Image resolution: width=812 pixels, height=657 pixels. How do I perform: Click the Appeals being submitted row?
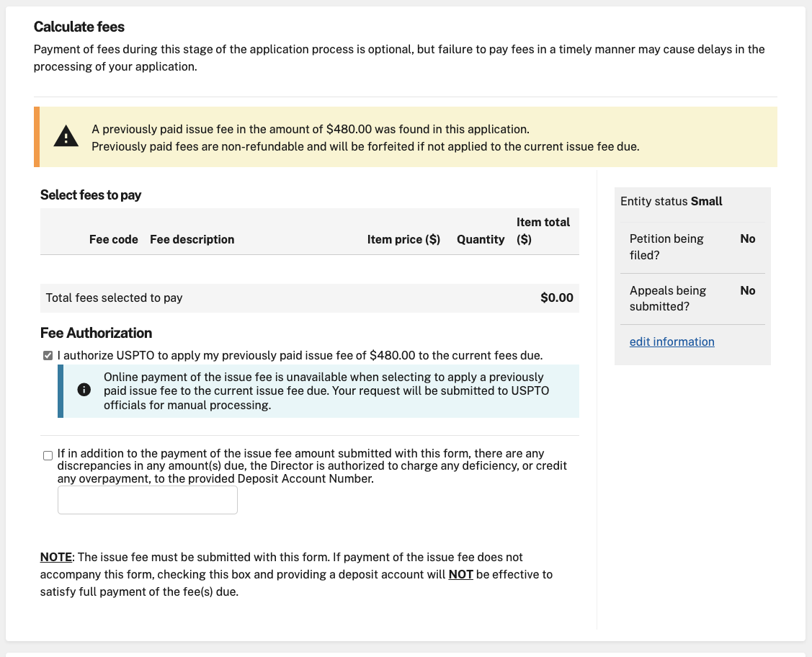[692, 298]
